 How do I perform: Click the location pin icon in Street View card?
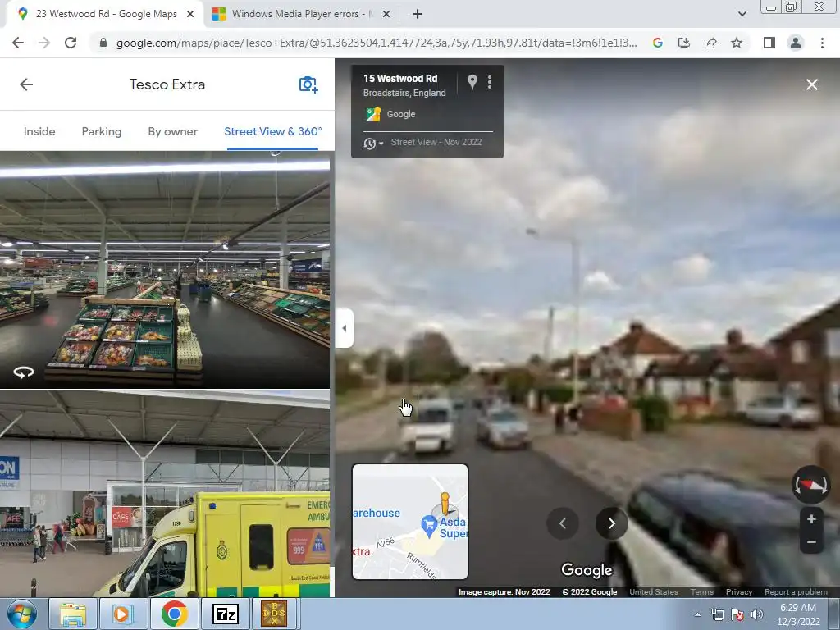pos(472,82)
